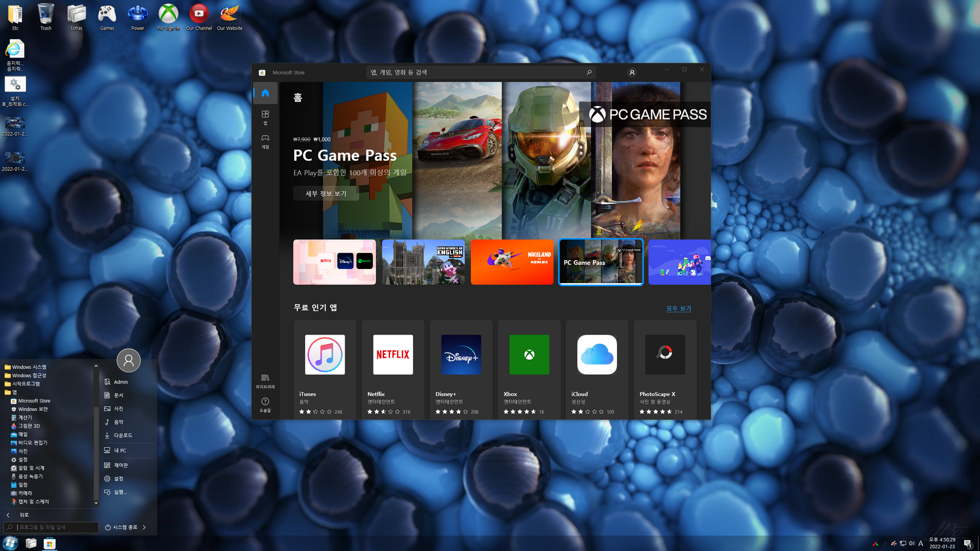Screen dimensions: 980x551
Task: Open the Library in Store sidebar
Action: click(265, 381)
